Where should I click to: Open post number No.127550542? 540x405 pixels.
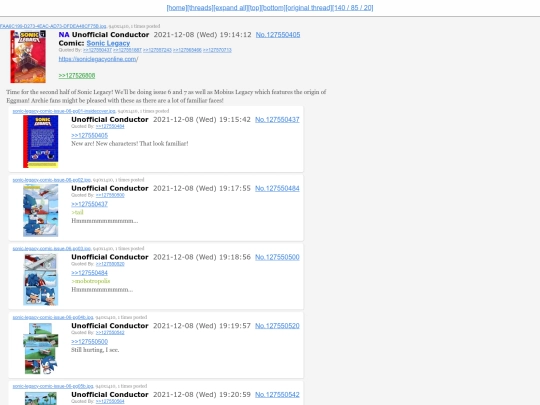277,395
